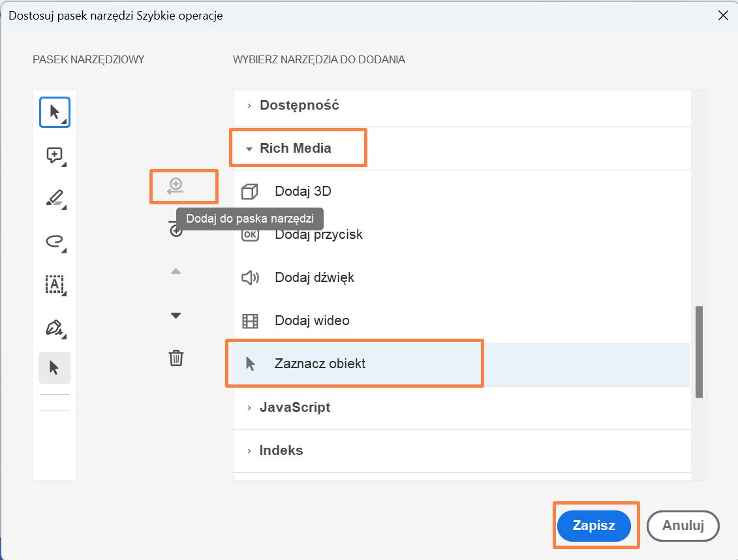Click the Anuluj button
Screen dimensions: 738x560
[683, 525]
